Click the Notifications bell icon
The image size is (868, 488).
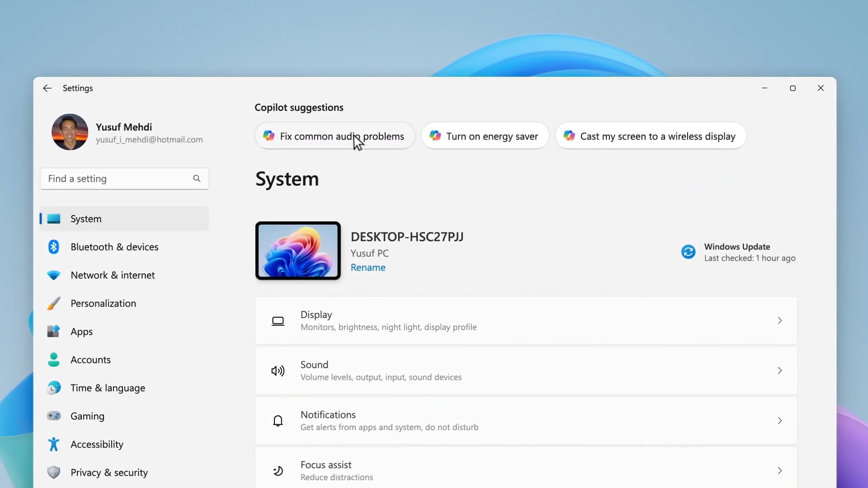click(278, 421)
